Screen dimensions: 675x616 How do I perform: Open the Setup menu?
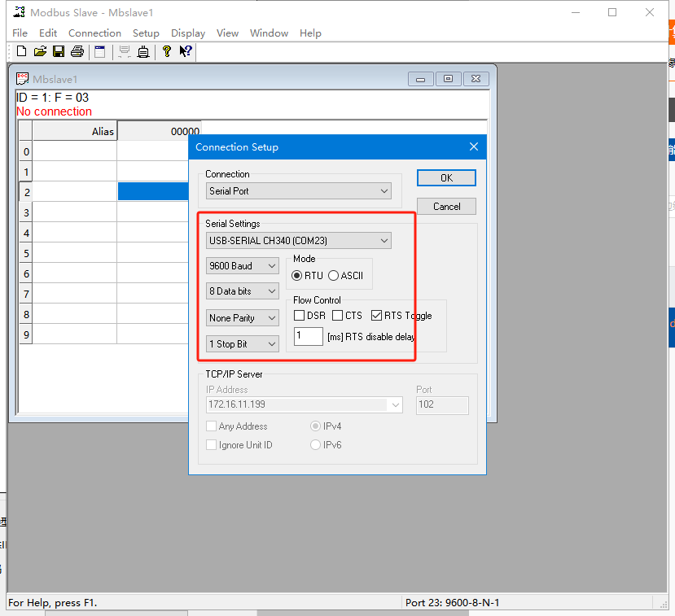click(146, 33)
